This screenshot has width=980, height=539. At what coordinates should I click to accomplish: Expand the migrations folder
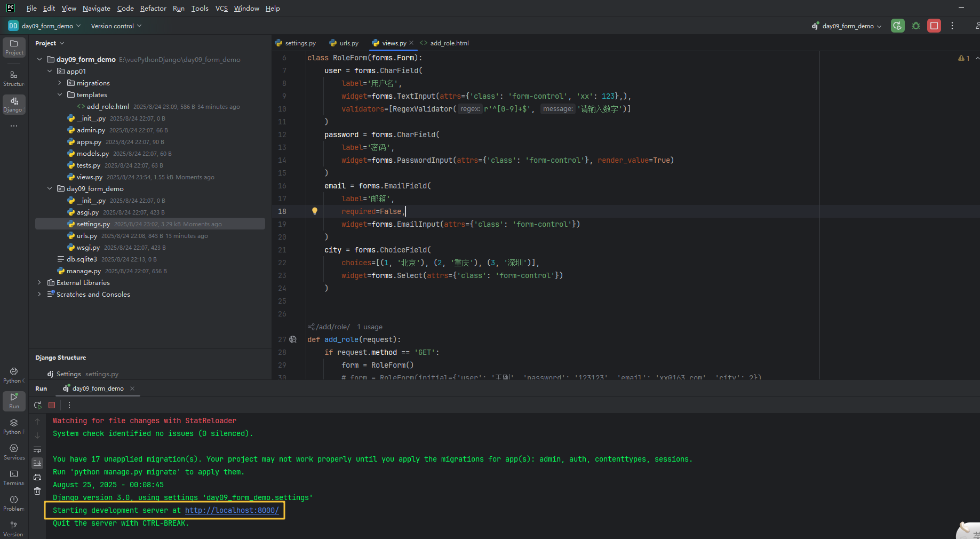(x=60, y=83)
